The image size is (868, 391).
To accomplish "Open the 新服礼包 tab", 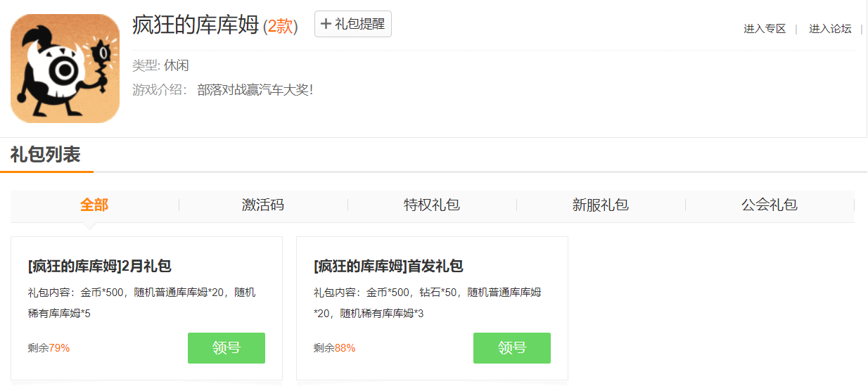I will coord(601,205).
